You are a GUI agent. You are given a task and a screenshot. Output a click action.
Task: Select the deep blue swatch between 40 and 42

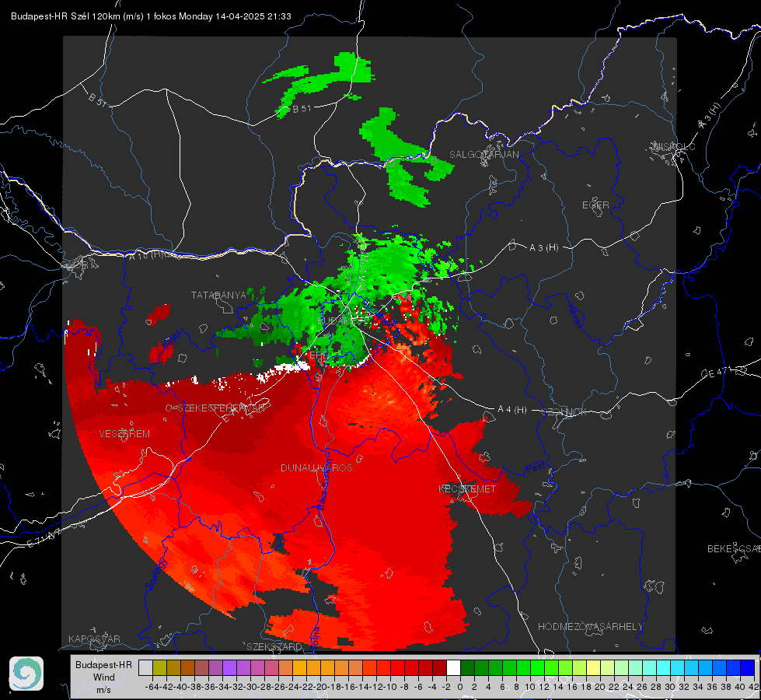click(x=748, y=667)
